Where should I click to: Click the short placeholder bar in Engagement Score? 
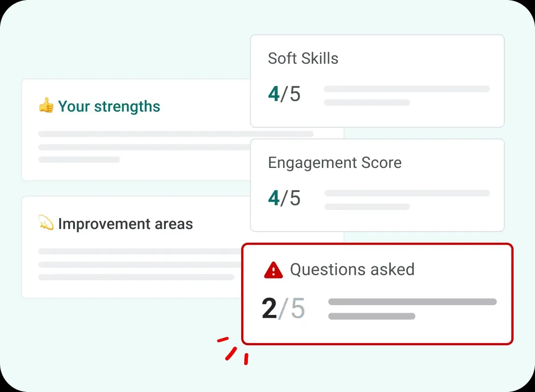[x=367, y=207]
